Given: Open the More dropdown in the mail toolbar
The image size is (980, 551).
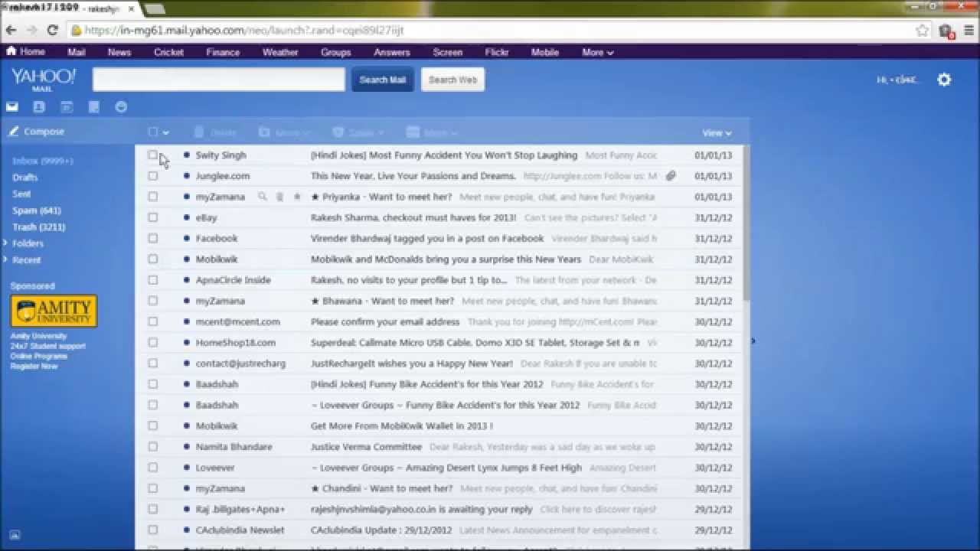Looking at the screenshot, I should click(x=432, y=132).
